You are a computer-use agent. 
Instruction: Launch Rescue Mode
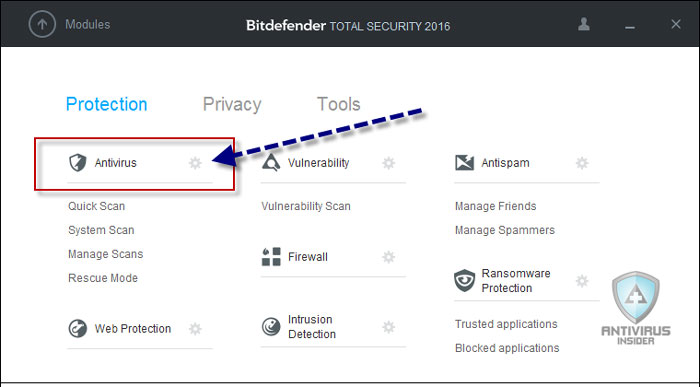point(103,278)
